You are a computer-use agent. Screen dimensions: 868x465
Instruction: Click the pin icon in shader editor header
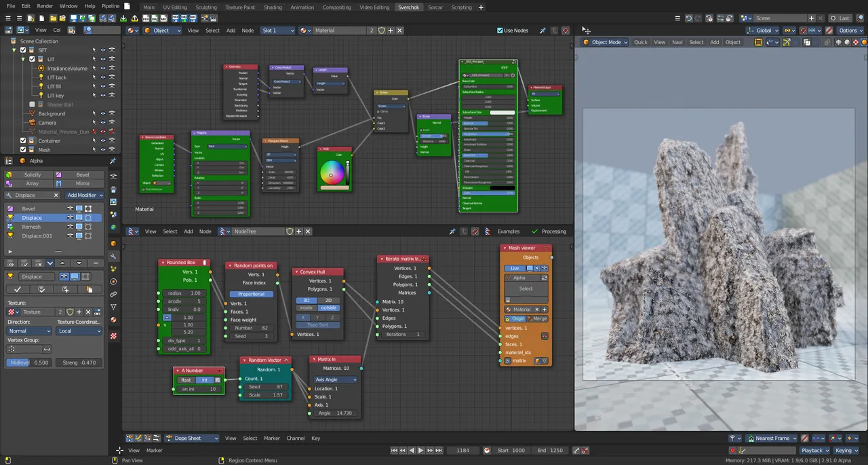pos(542,30)
